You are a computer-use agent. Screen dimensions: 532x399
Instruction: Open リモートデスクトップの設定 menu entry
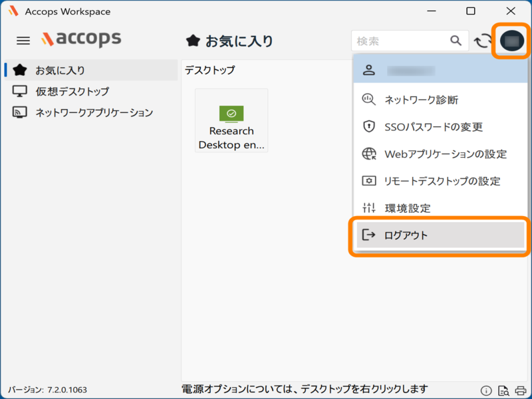coord(440,181)
